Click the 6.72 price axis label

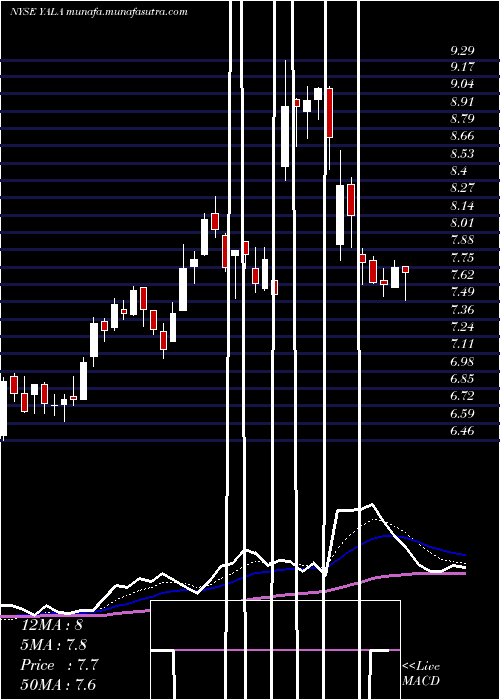(x=462, y=396)
